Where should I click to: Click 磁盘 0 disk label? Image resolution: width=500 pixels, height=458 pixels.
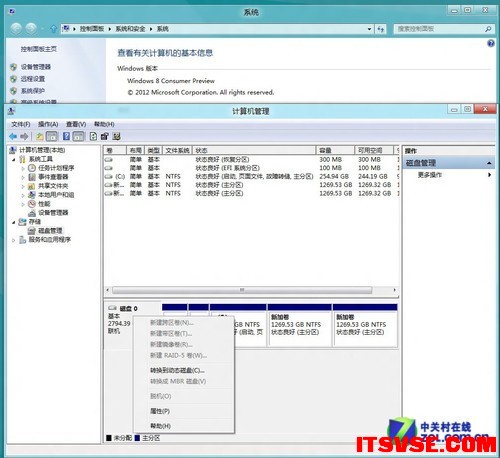pos(128,309)
